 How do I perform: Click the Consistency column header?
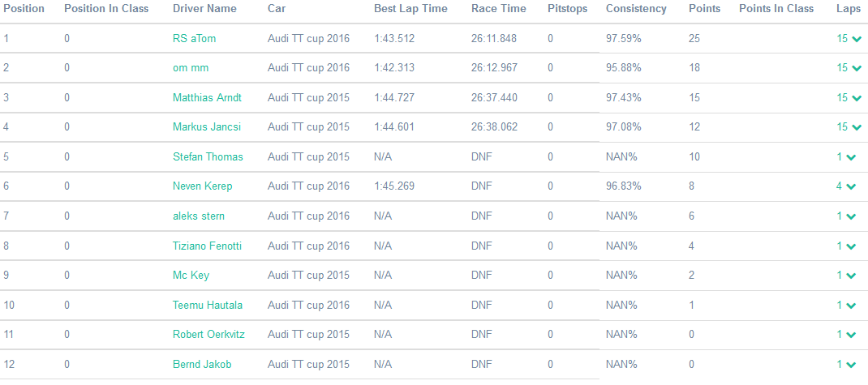pyautogui.click(x=636, y=9)
